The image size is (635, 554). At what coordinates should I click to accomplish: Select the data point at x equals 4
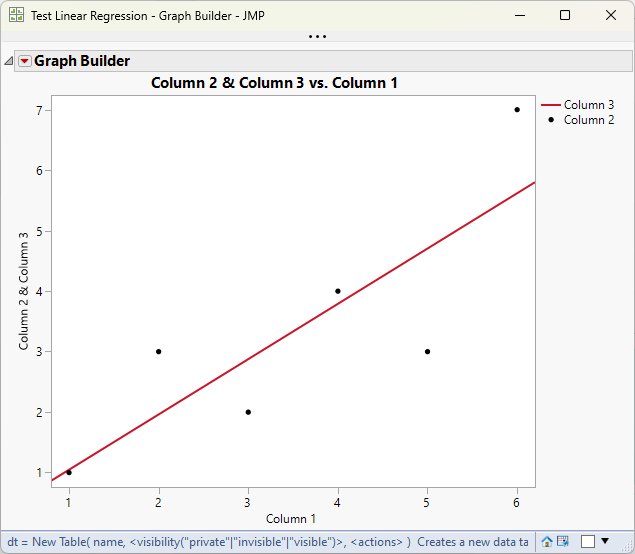pyautogui.click(x=338, y=291)
